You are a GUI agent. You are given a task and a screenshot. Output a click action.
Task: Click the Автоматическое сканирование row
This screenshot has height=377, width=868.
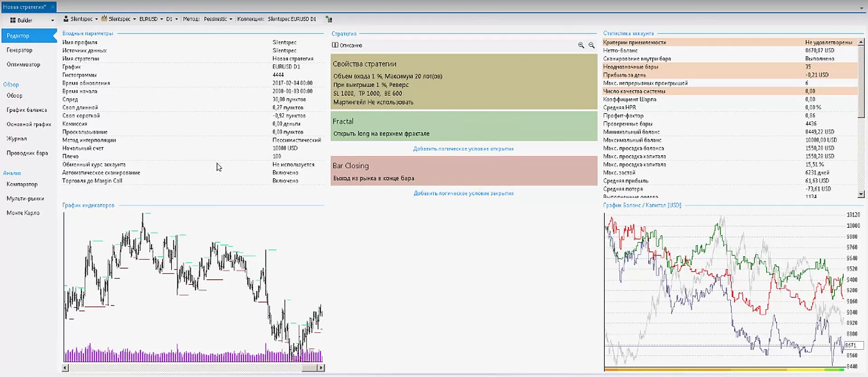(x=193, y=173)
